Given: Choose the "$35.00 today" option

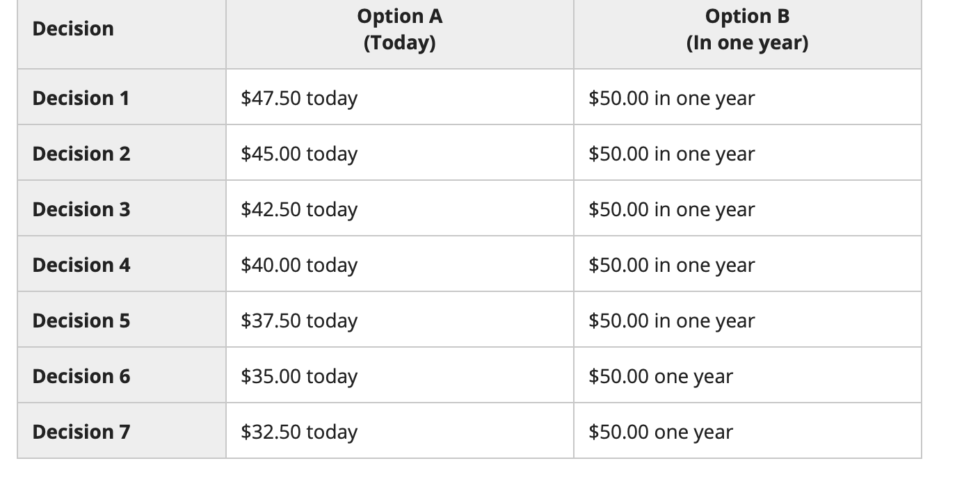Looking at the screenshot, I should 299,376.
